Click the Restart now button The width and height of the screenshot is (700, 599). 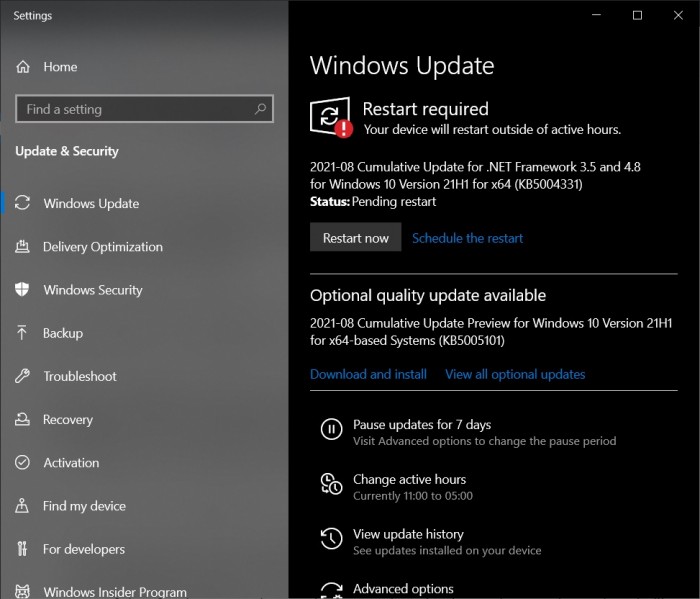click(x=355, y=237)
